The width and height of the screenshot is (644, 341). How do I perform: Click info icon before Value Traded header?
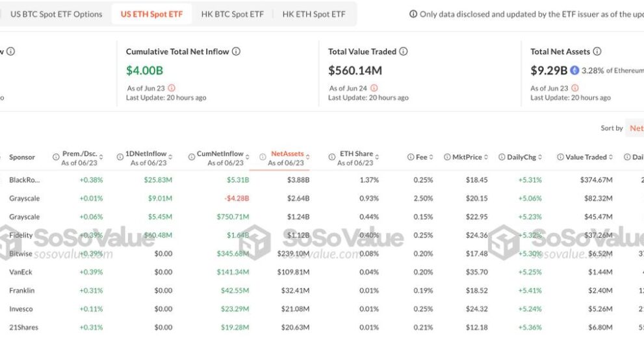560,157
